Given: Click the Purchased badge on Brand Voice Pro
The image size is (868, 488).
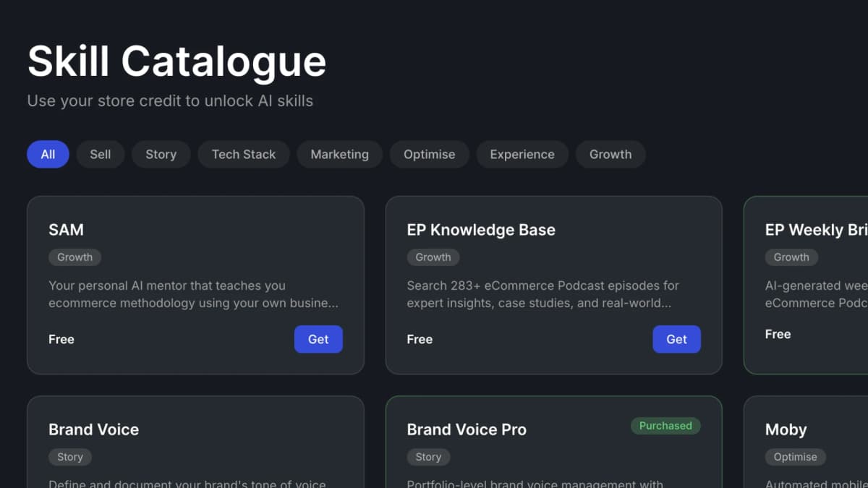Looking at the screenshot, I should [x=665, y=426].
